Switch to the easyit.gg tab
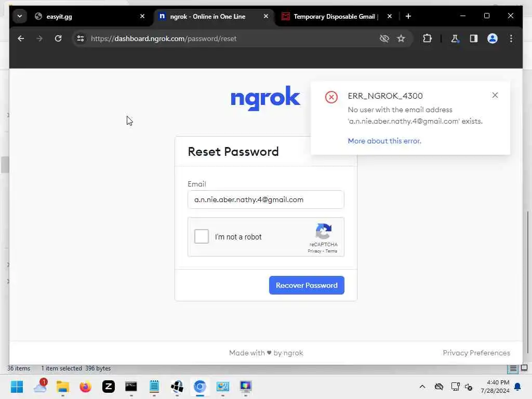 pyautogui.click(x=89, y=16)
